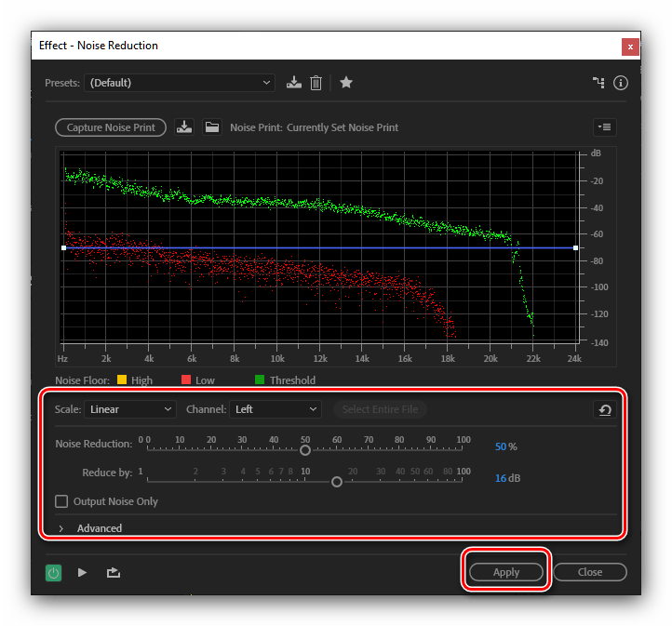Delete the selected preset via trash icon

[x=316, y=83]
